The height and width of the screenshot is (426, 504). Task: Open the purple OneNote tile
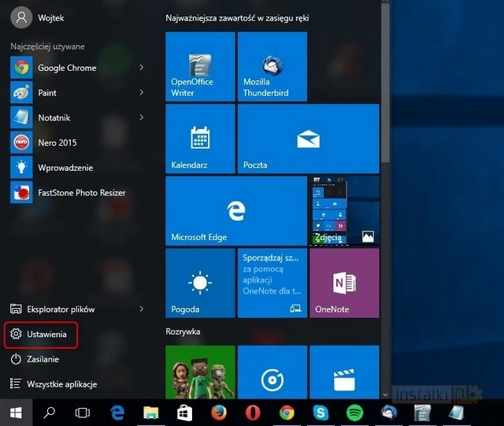point(345,283)
